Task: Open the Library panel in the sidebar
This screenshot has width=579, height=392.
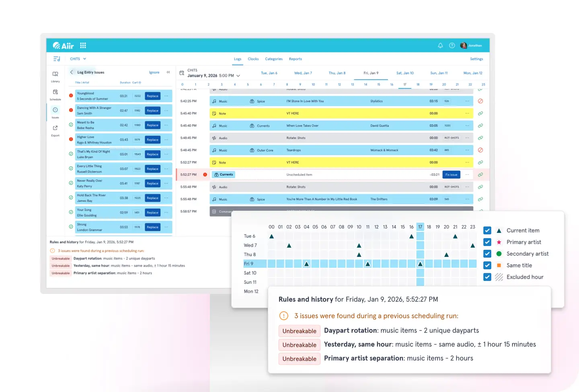Action: point(55,76)
